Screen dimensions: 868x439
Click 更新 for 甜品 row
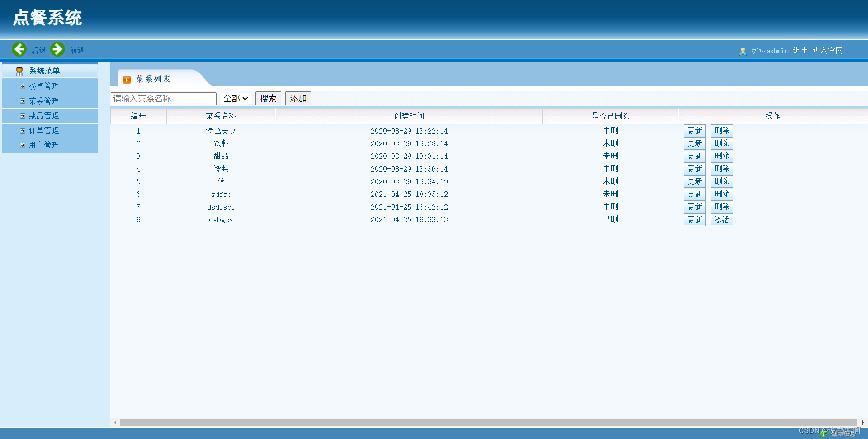(694, 156)
